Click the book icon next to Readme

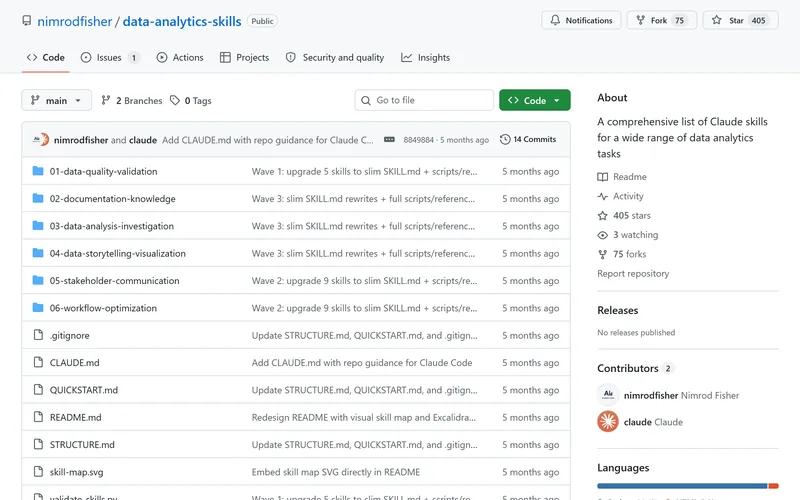coord(603,177)
